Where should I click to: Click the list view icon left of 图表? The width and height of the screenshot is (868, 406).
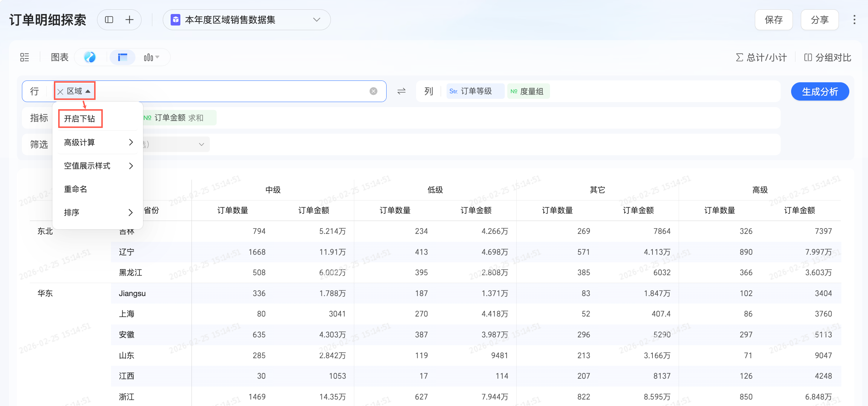pos(24,57)
